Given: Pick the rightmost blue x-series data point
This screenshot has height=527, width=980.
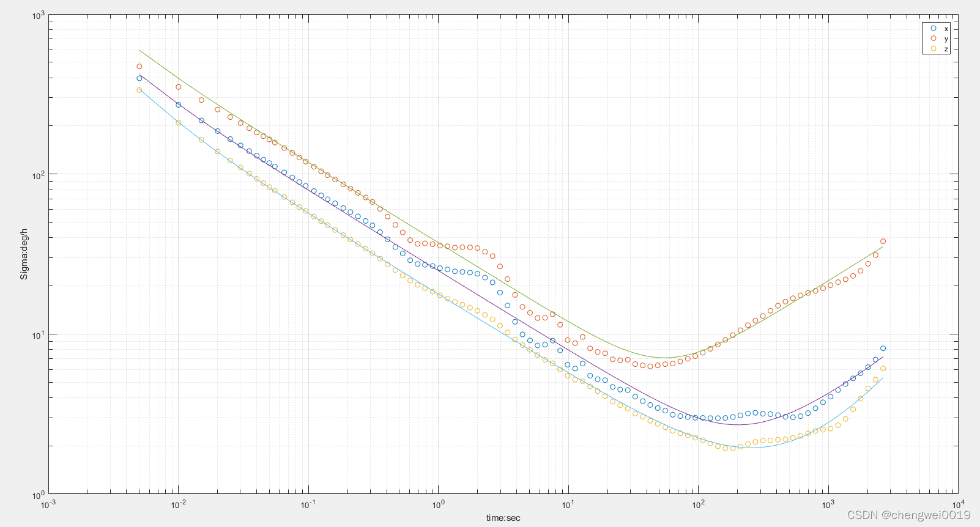Looking at the screenshot, I should click(x=883, y=348).
